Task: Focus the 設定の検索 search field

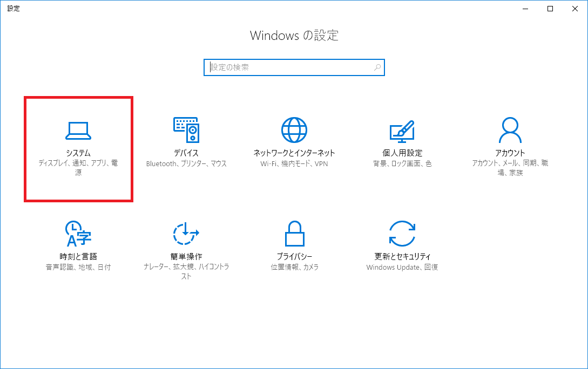Action: pos(294,67)
